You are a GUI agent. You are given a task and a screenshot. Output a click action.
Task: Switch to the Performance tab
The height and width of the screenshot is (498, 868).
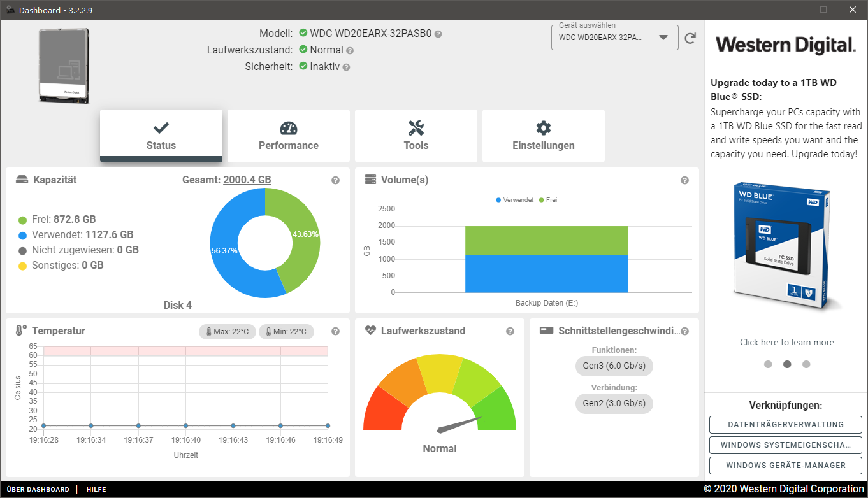(289, 136)
